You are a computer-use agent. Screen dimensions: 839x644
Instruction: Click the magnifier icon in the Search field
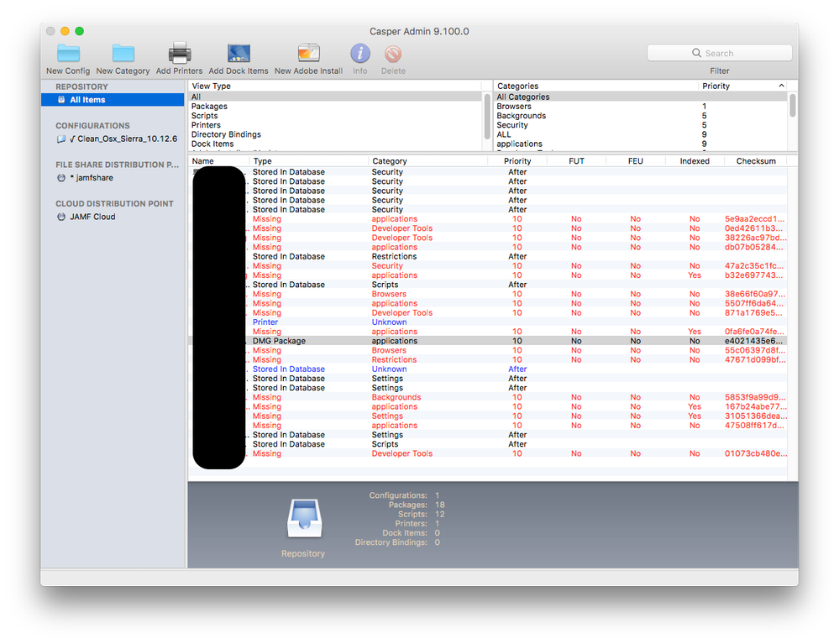pyautogui.click(x=696, y=53)
